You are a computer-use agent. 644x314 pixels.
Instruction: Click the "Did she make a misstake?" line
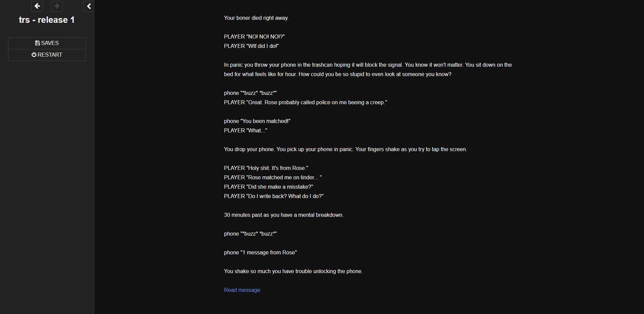point(268,187)
